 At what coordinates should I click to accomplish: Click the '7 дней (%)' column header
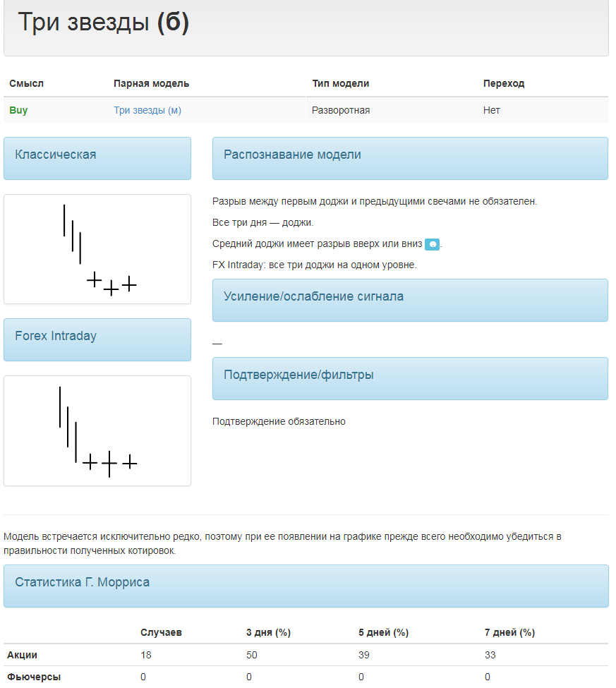(510, 632)
